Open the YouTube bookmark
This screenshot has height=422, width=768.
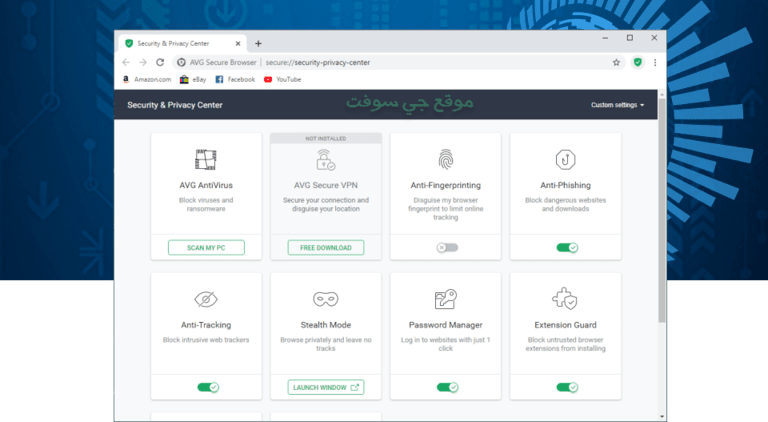coord(283,79)
